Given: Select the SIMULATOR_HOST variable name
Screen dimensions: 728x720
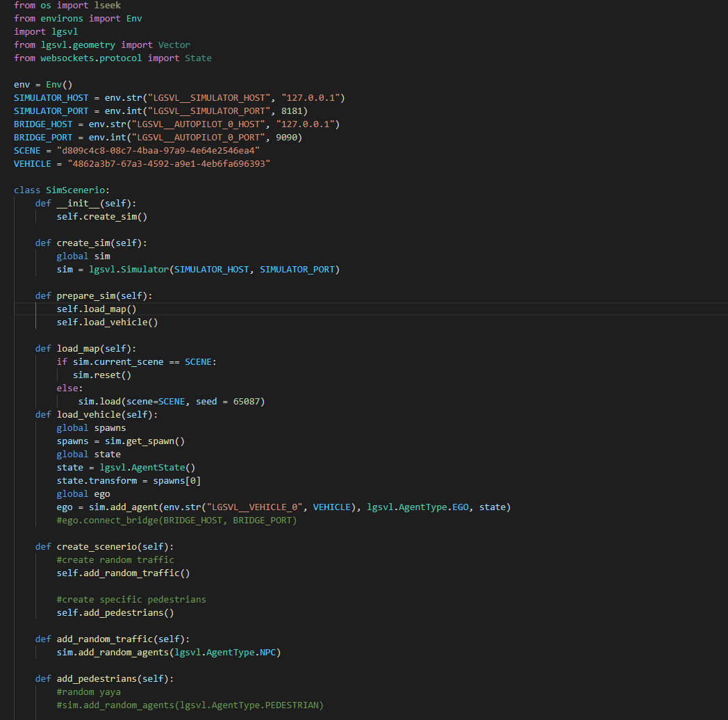Looking at the screenshot, I should tap(51, 97).
